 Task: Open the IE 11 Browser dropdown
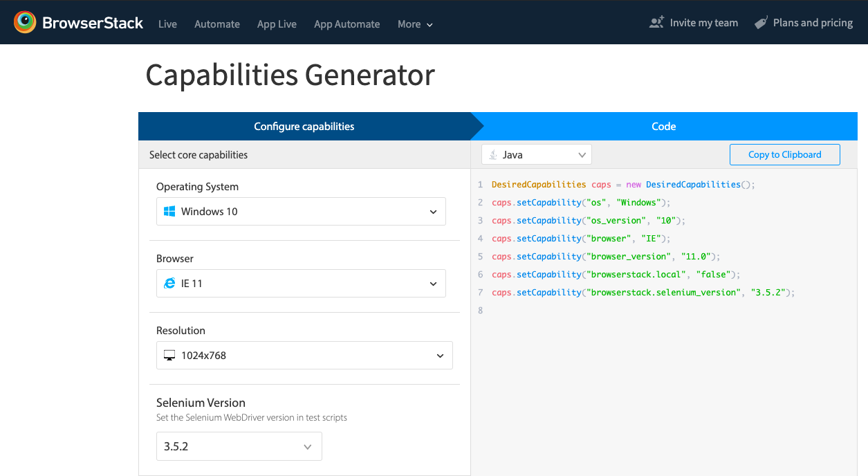(301, 284)
